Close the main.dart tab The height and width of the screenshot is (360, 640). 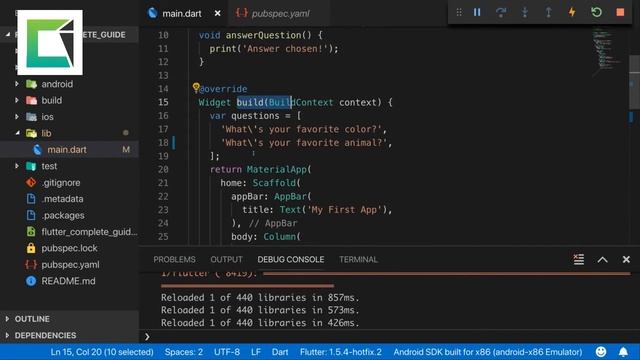(218, 13)
